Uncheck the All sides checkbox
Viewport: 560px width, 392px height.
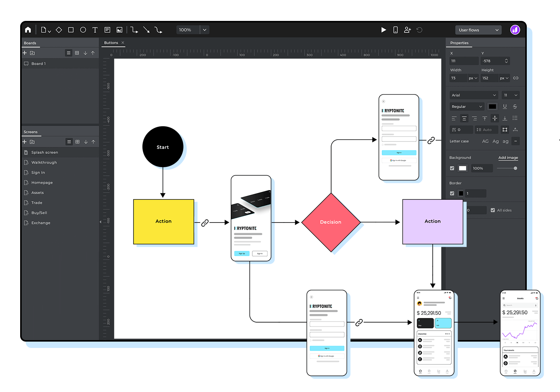click(x=493, y=210)
